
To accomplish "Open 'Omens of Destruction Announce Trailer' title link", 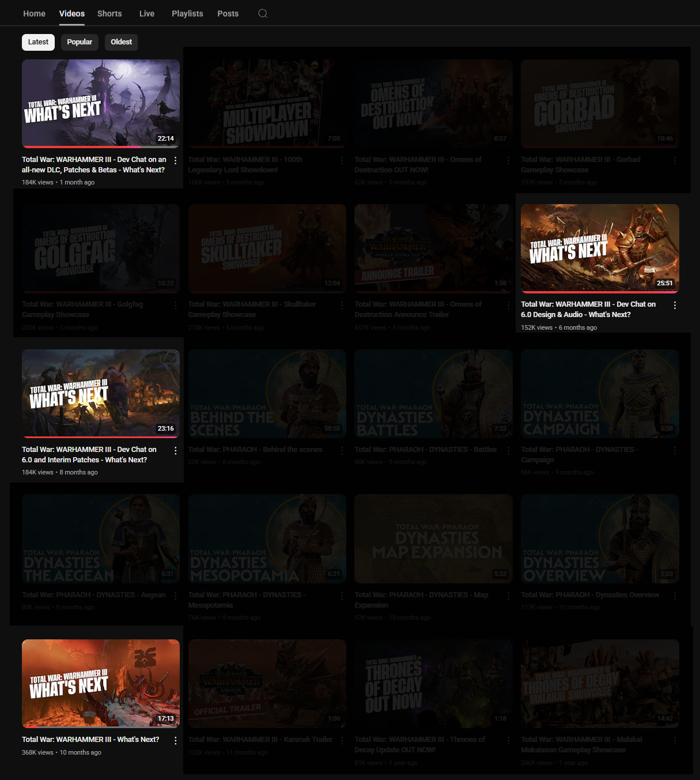I will [x=418, y=310].
